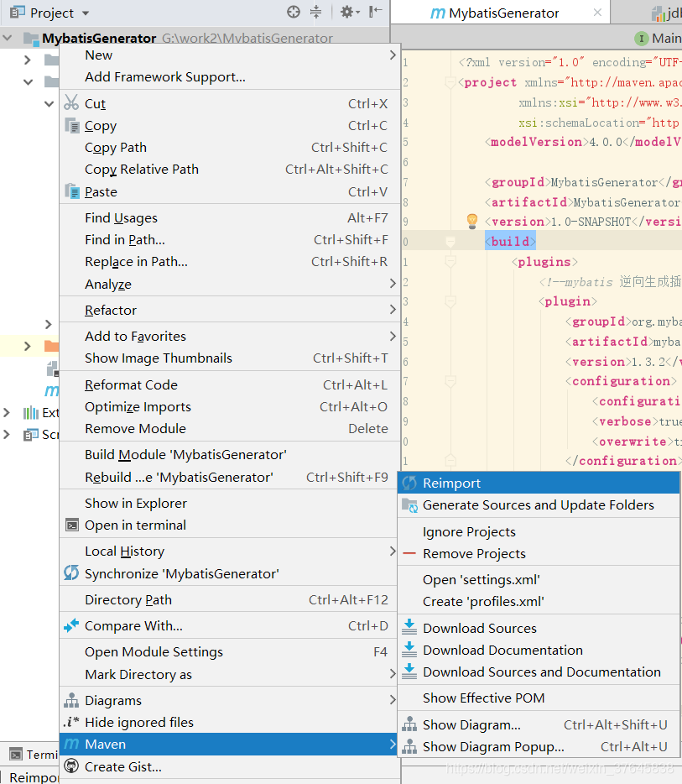Click Open Module Settings
682x784 pixels.
click(x=230, y=652)
